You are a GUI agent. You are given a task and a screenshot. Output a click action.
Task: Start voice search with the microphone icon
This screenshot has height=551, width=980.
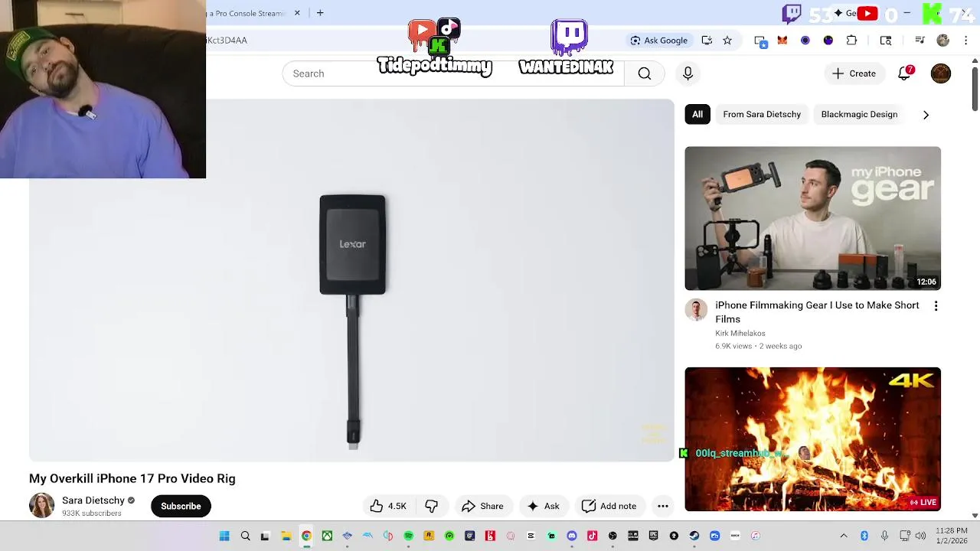pyautogui.click(x=688, y=73)
